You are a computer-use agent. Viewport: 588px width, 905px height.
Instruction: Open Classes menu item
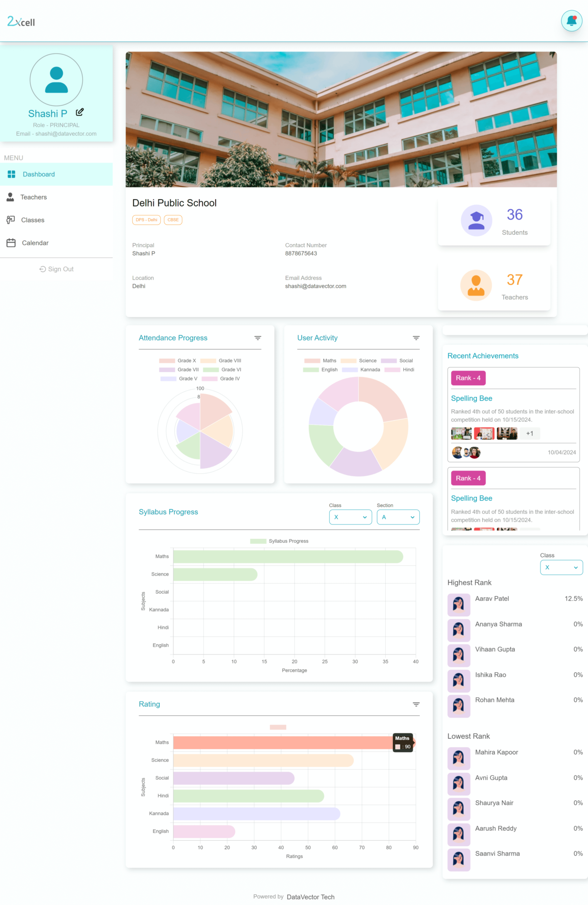pos(56,220)
